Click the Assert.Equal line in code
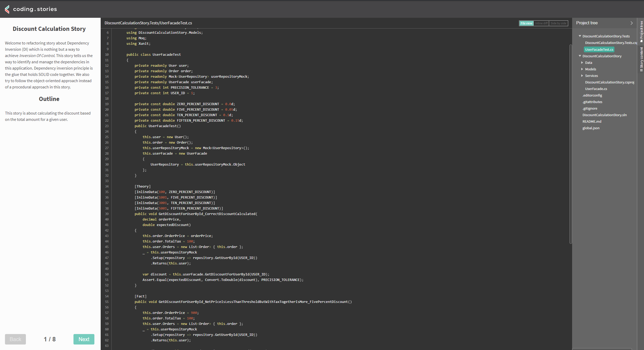Viewport: 644px width, 350px height. (x=223, y=280)
